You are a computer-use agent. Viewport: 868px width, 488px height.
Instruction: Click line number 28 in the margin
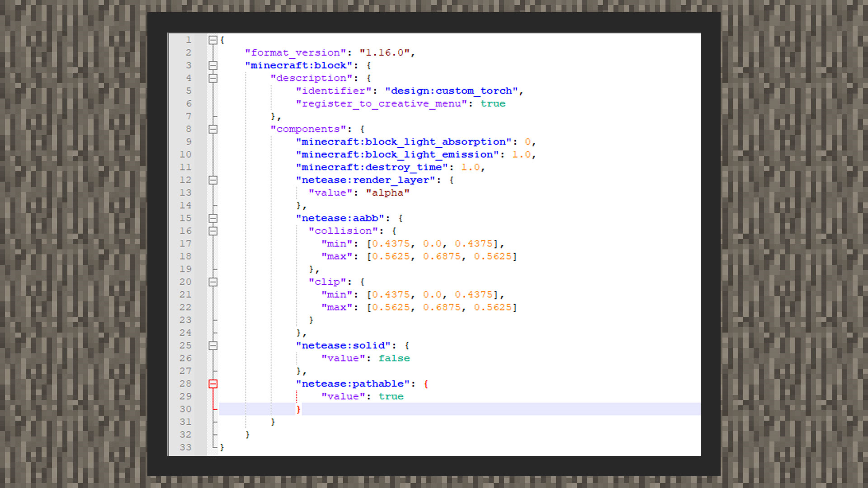(x=185, y=384)
